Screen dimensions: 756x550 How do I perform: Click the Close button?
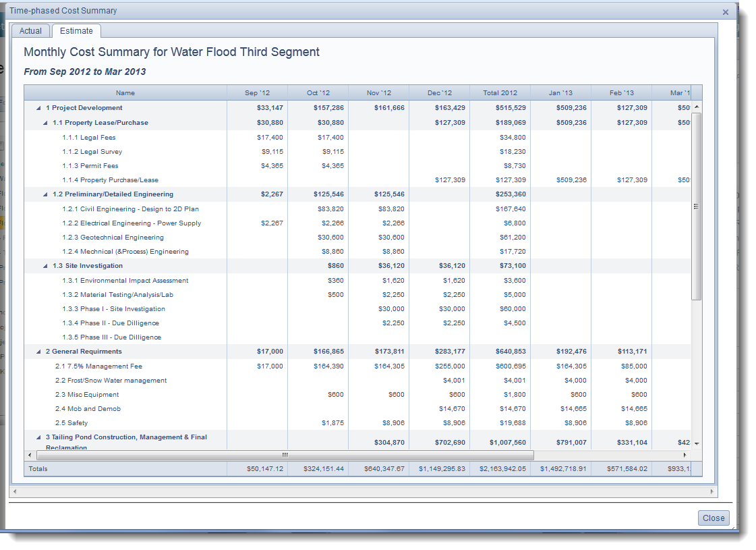point(713,518)
